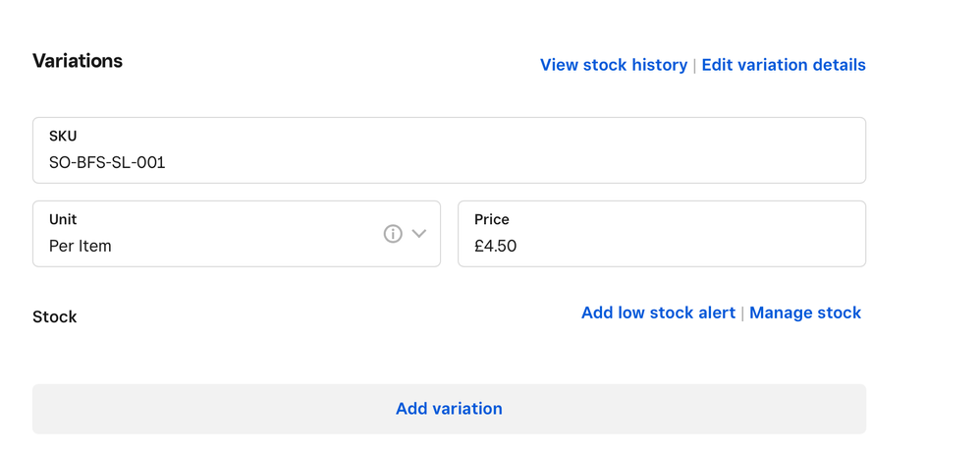Image resolution: width=980 pixels, height=456 pixels.
Task: Click the SKU field label
Action: 63,137
